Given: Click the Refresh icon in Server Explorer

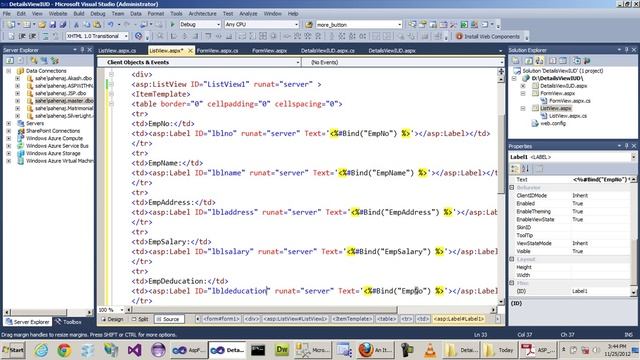Looking at the screenshot, I should click(9, 60).
